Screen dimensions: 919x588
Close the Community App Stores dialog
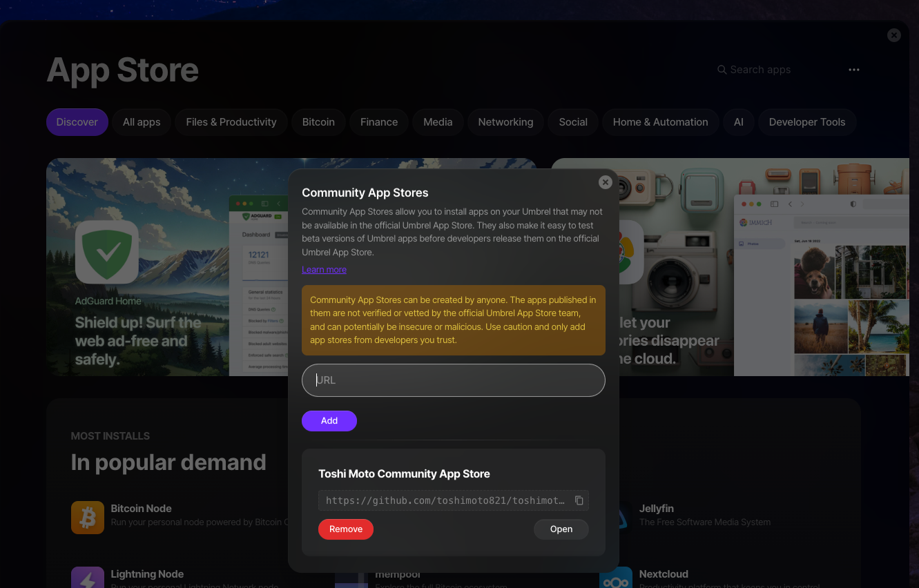605,182
